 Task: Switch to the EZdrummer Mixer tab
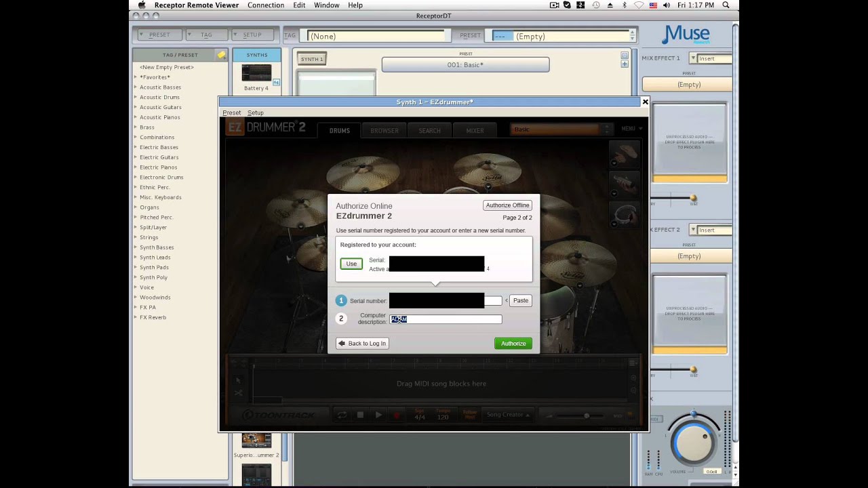[475, 130]
